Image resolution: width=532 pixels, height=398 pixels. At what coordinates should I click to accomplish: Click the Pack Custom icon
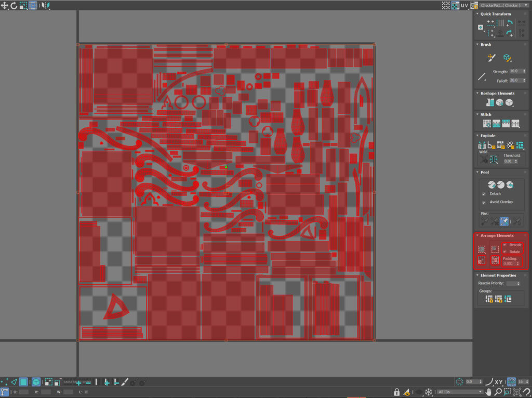point(482,249)
